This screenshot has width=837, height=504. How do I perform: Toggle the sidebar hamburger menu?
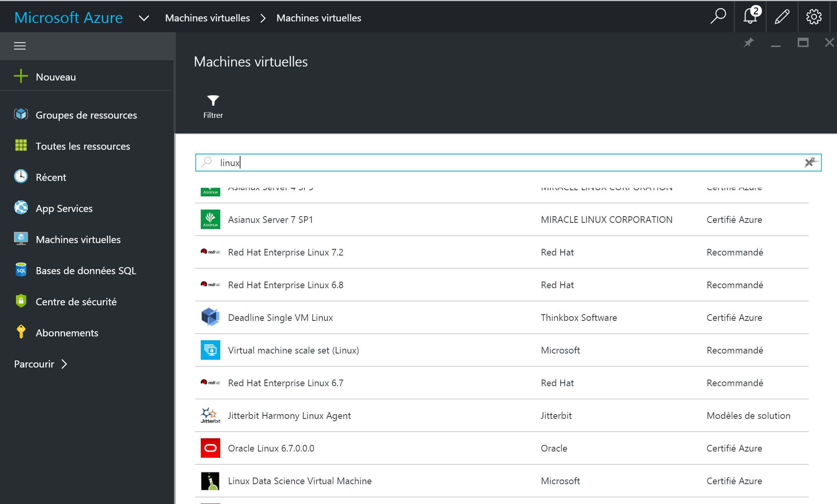tap(19, 46)
